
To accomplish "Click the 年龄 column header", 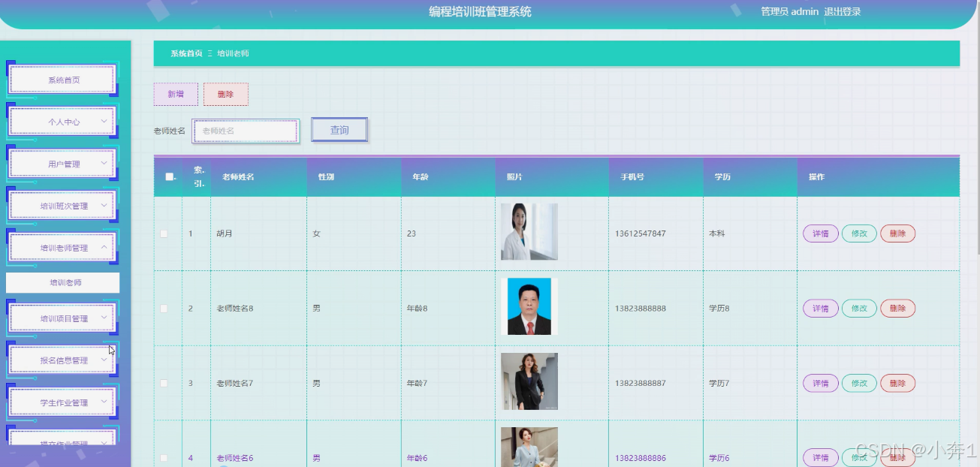I will click(x=421, y=177).
